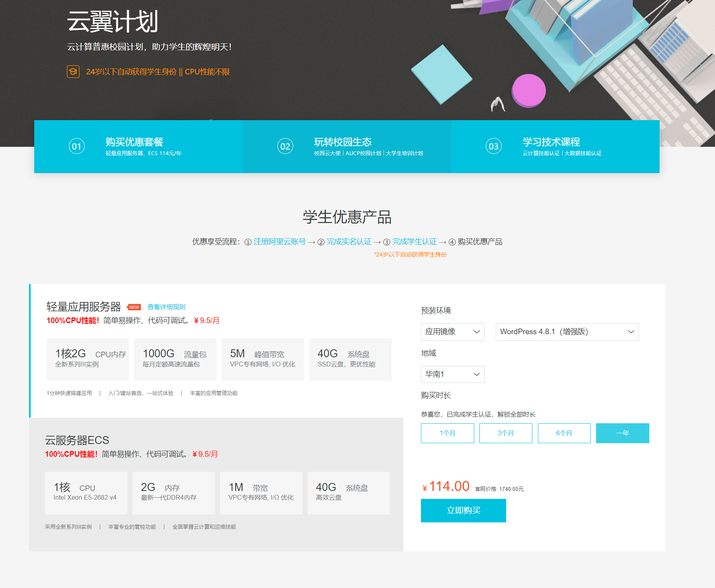Screen dimensions: 715x588
Task: Open the 购买优惠套餐 tab
Action: [138, 146]
